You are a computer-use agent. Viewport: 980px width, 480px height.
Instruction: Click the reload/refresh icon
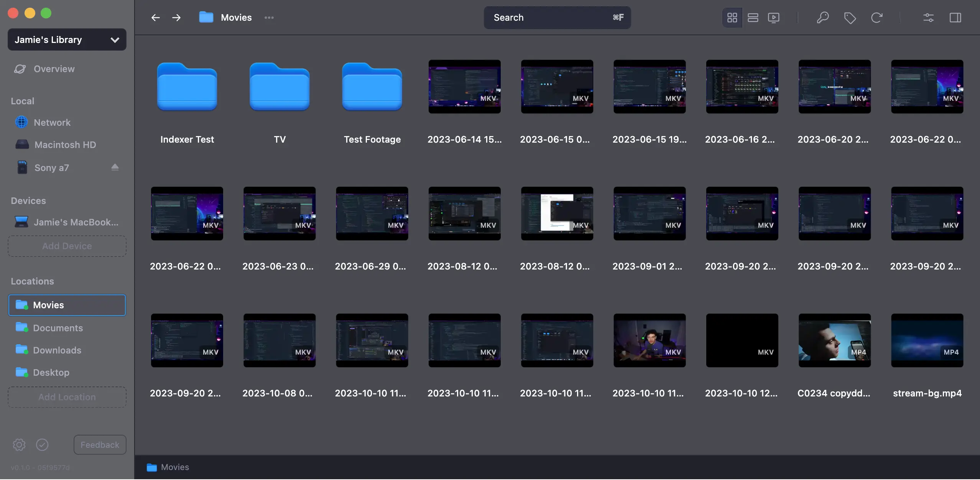876,18
